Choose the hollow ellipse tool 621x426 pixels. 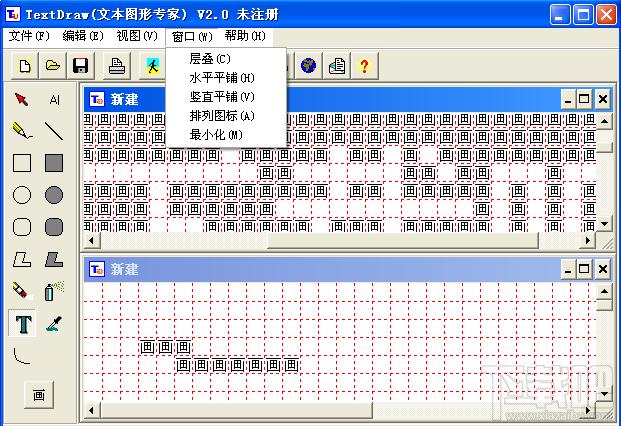(22, 195)
